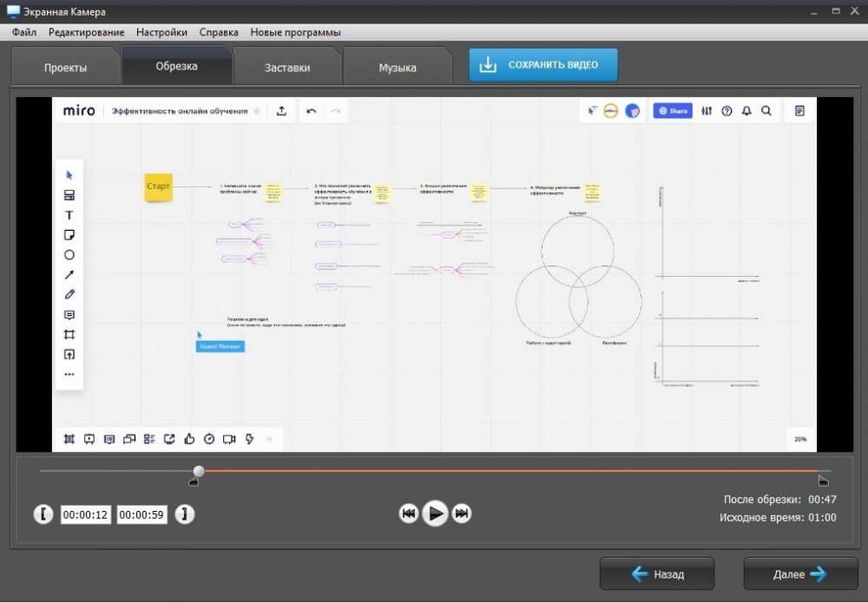The width and height of the screenshot is (868, 602).
Task: Click the video chat icon in miro bottom bar
Action: point(229,439)
